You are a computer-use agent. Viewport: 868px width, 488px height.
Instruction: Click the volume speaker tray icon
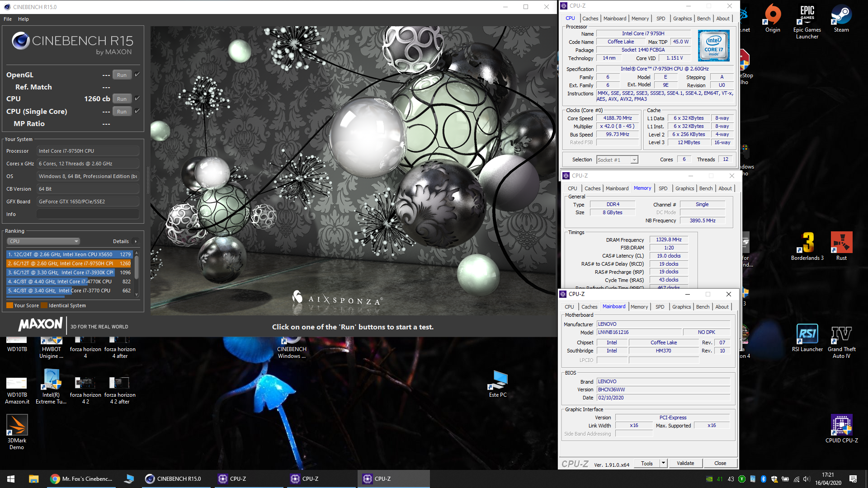(x=807, y=479)
